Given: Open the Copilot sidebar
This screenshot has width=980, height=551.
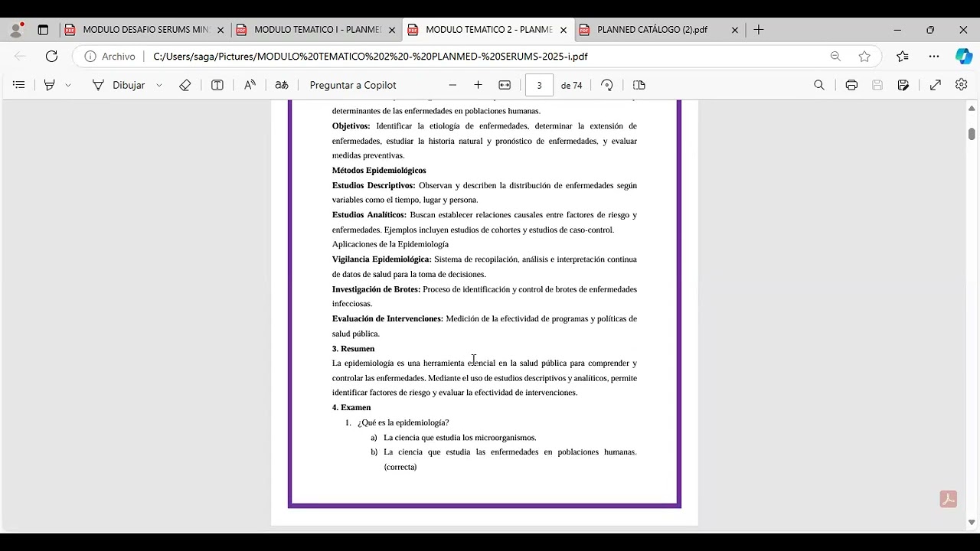Looking at the screenshot, I should point(963,57).
